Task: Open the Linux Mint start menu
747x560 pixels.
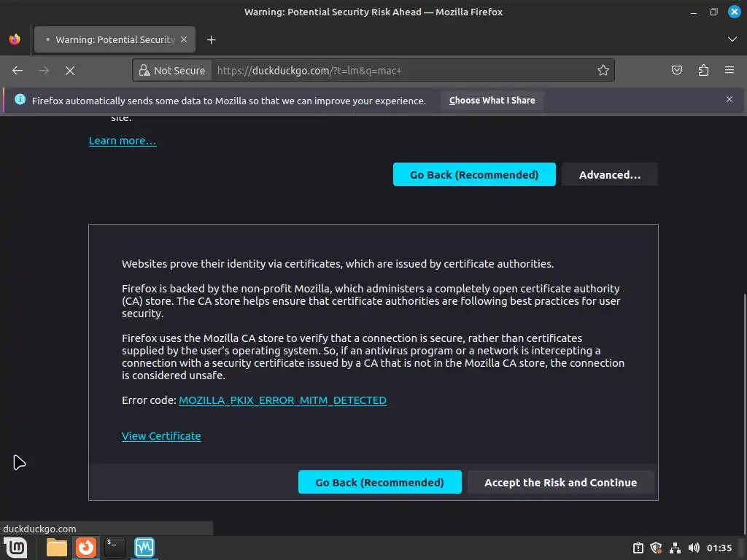Action: [16, 548]
